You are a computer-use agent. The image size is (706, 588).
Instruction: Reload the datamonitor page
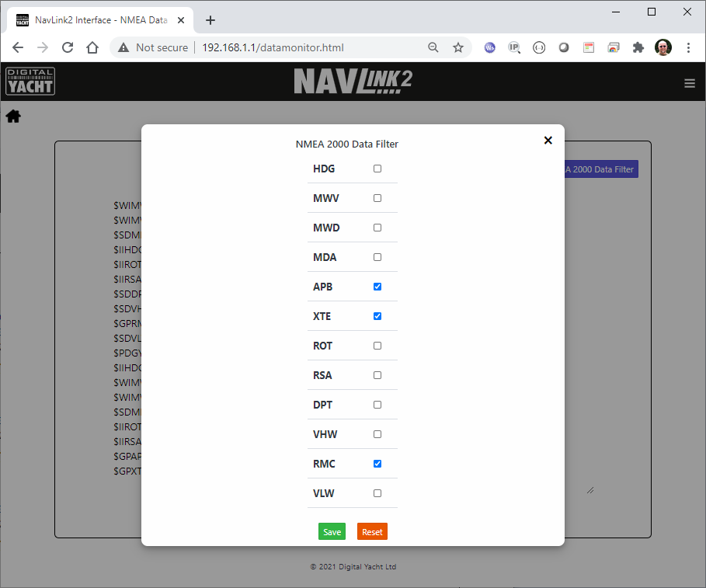(68, 47)
